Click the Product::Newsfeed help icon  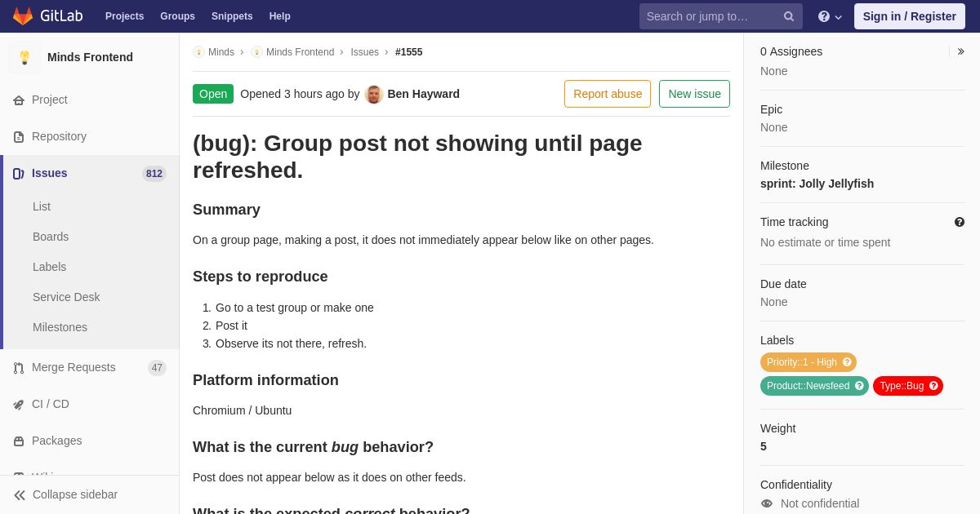(859, 386)
